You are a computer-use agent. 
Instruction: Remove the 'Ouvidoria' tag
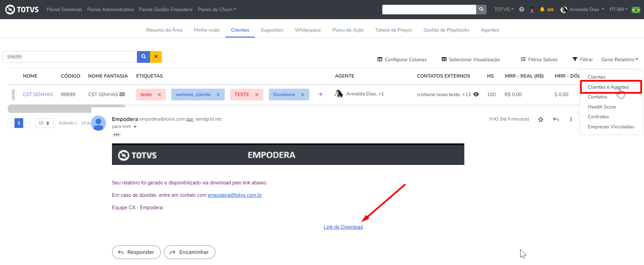pyautogui.click(x=302, y=95)
